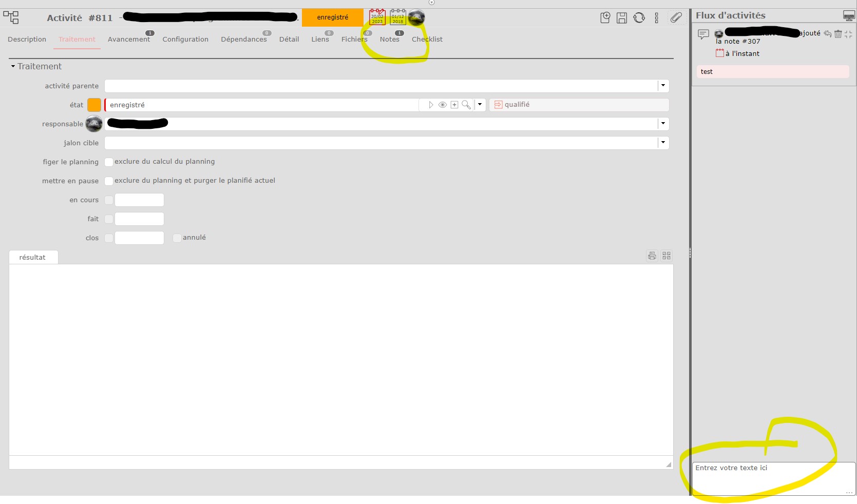The height and width of the screenshot is (504, 857).
Task: Open the responsable dropdown arrow
Action: tap(663, 124)
